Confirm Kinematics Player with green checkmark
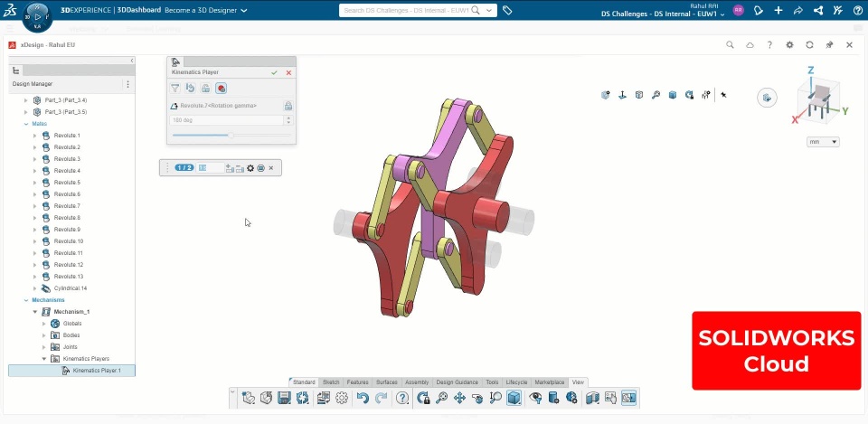Screen dimensions: 868x424 tap(274, 72)
